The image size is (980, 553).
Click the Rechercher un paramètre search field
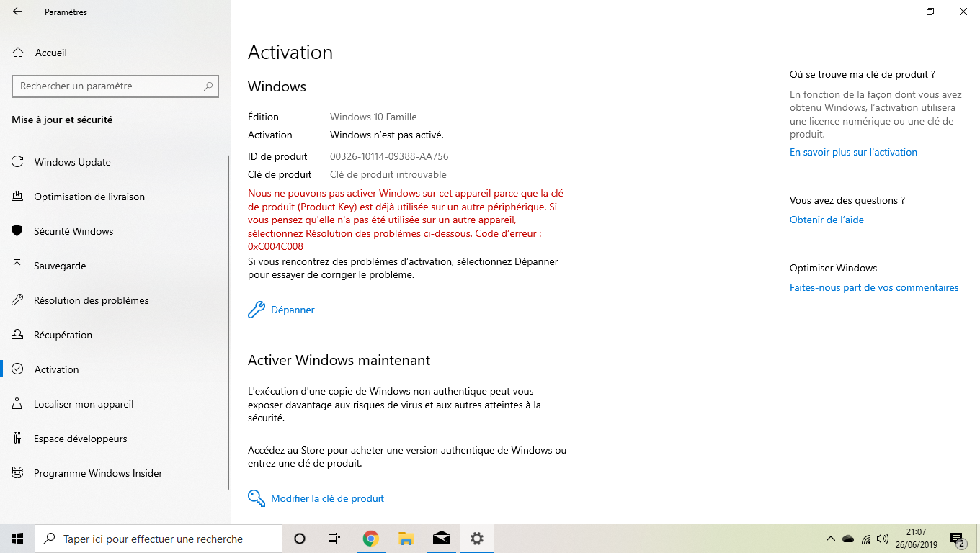115,86
